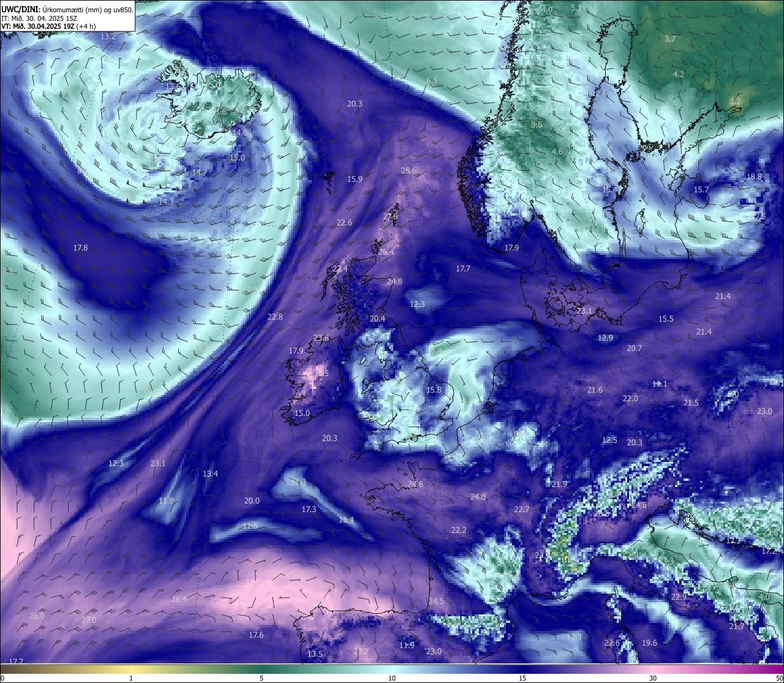
Task: Click the 22.9 value over Italy
Action: point(678,597)
